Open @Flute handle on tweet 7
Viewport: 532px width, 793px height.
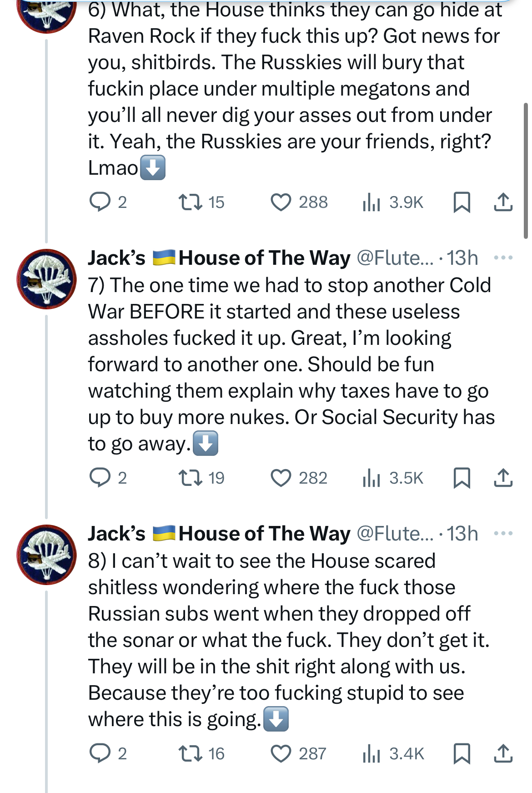point(395,258)
